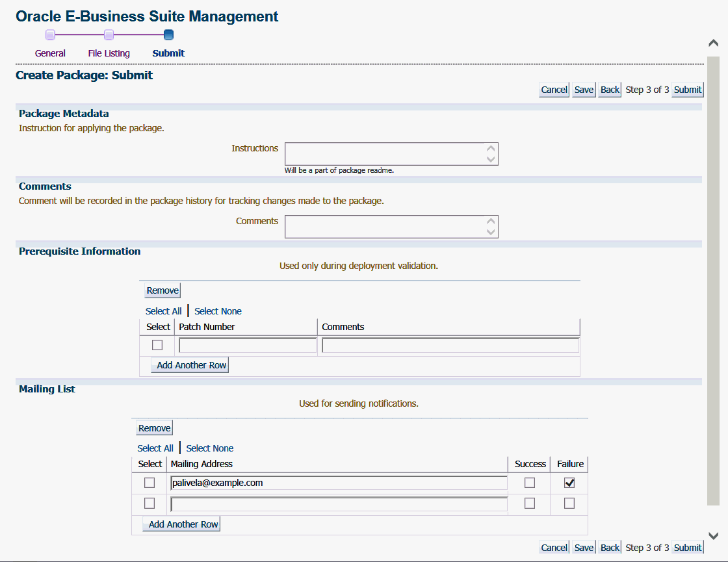
Task: Click Select None in Prerequisite Information
Action: [x=218, y=311]
